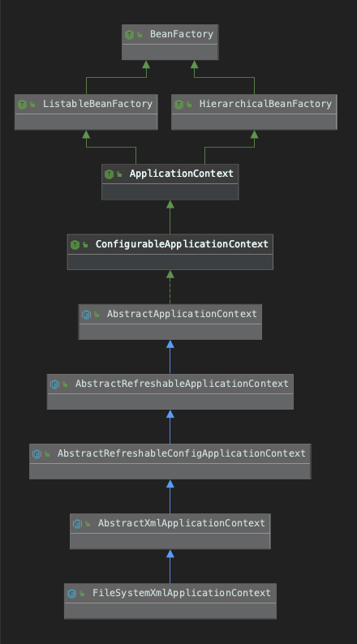Select the HierarchicalBeanFactory node label

(x=265, y=104)
